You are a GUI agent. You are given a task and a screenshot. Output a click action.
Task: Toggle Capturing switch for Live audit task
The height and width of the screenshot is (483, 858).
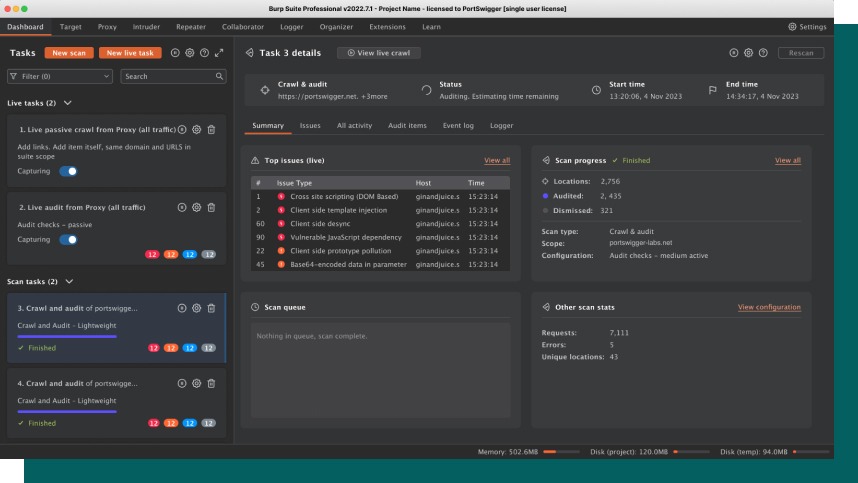[x=69, y=240]
